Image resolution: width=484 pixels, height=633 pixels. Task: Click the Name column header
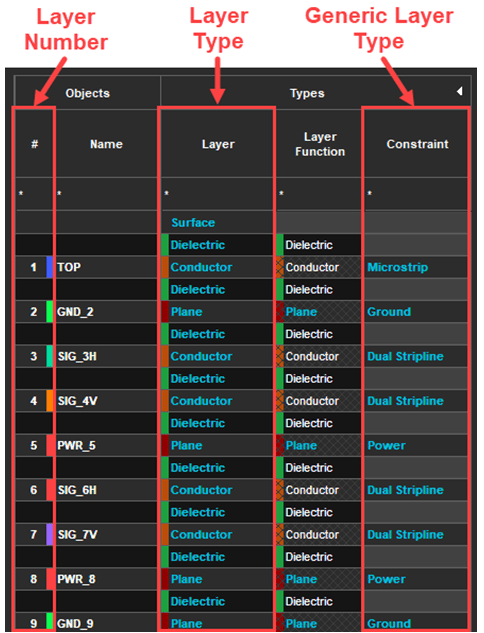[x=106, y=144]
